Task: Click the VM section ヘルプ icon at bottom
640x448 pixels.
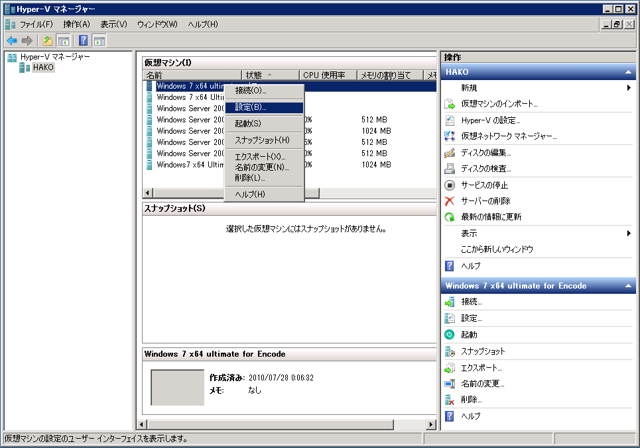Action: pos(449,416)
